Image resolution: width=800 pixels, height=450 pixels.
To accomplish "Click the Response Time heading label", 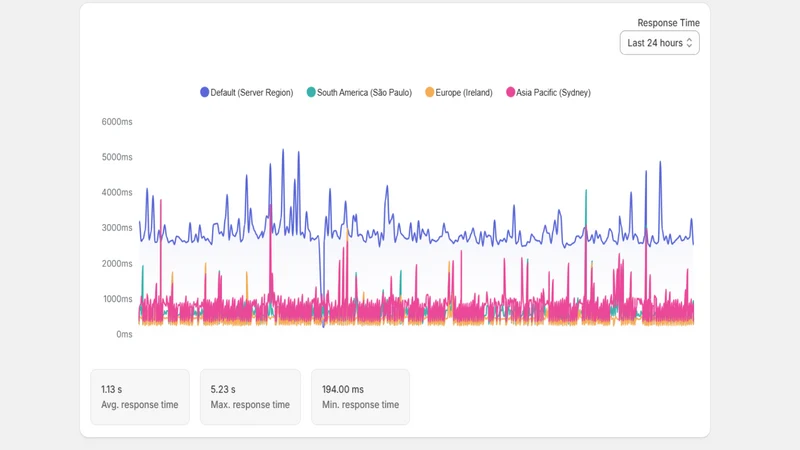I will (x=668, y=23).
